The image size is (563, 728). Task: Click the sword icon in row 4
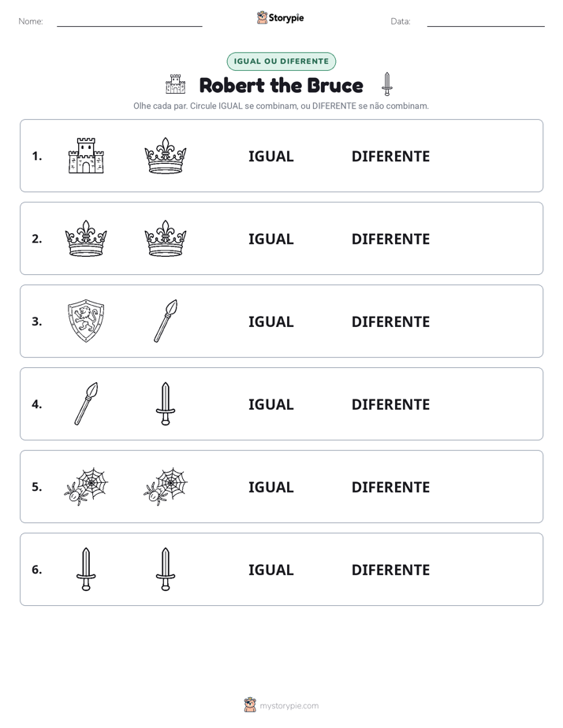tap(166, 403)
